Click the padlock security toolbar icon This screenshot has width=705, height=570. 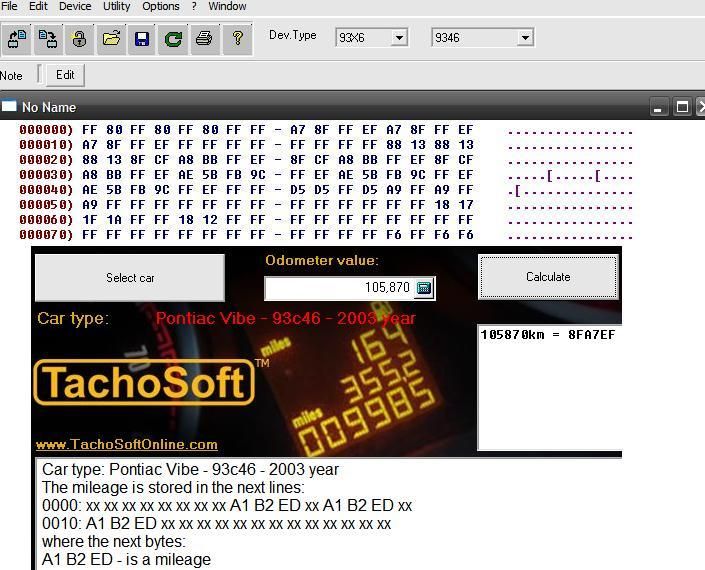coord(80,39)
